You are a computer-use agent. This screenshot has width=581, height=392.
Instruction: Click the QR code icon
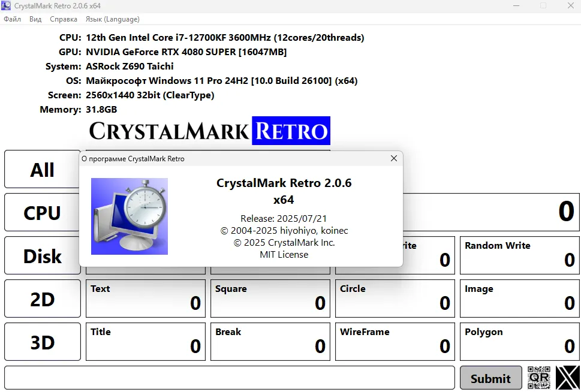click(538, 378)
